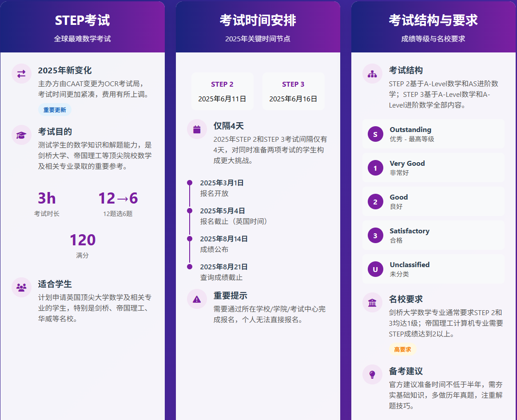Click the bank building icon beside 名校要求
This screenshot has height=420, width=517.
[x=372, y=303]
